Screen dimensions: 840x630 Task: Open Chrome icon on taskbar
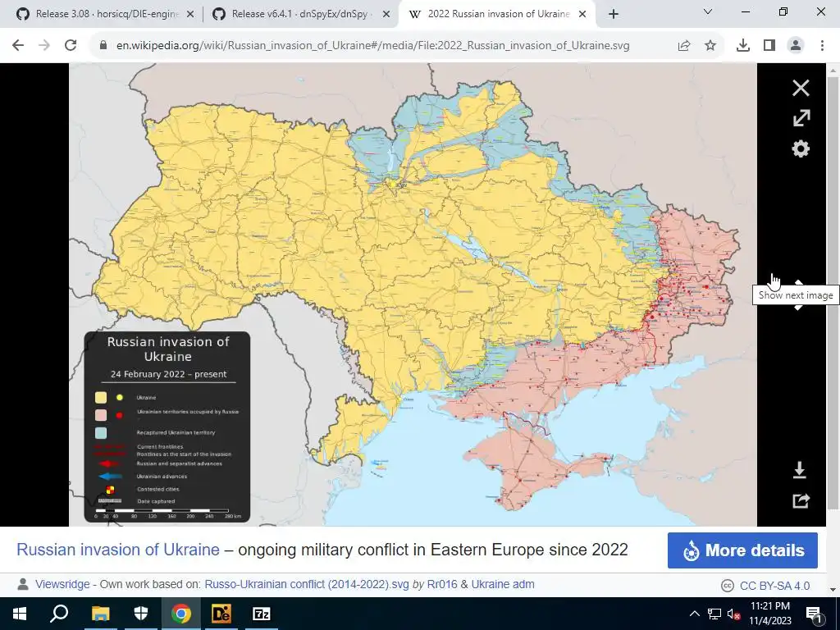[181, 614]
